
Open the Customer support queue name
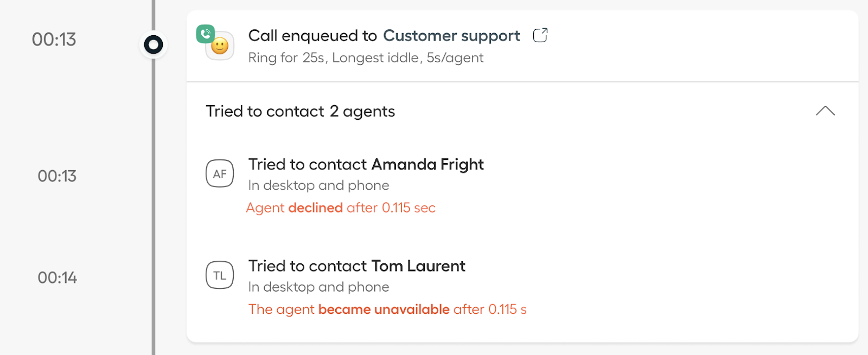(451, 36)
